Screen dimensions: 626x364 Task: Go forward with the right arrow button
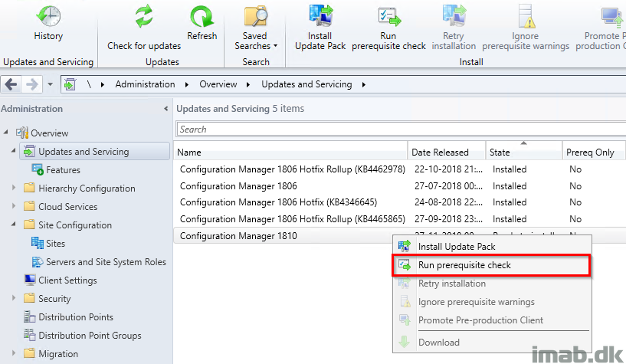pyautogui.click(x=32, y=84)
